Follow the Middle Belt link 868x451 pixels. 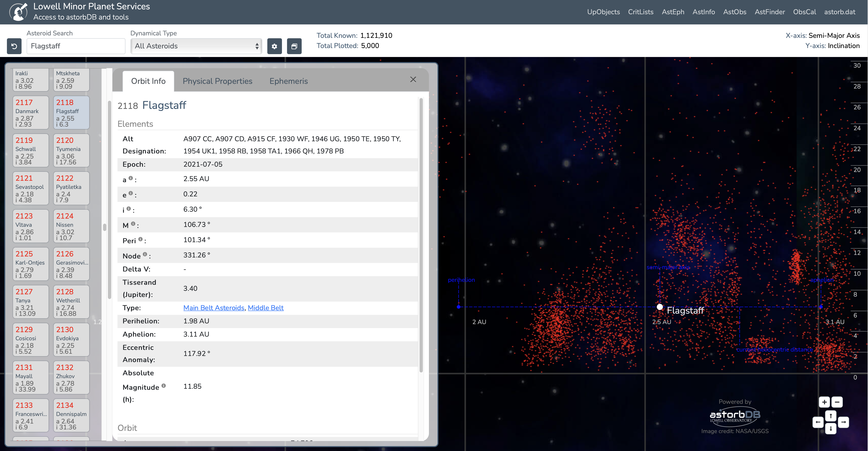click(265, 308)
